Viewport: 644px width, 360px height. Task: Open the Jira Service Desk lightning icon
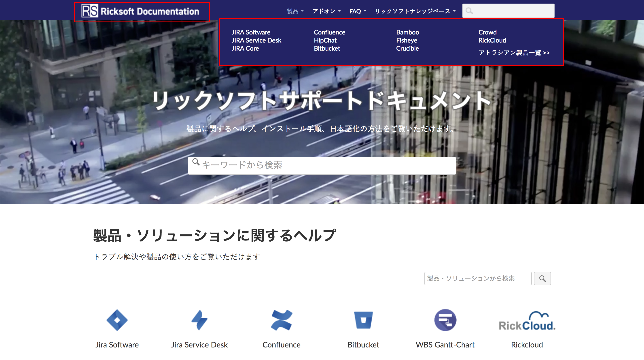[199, 320]
